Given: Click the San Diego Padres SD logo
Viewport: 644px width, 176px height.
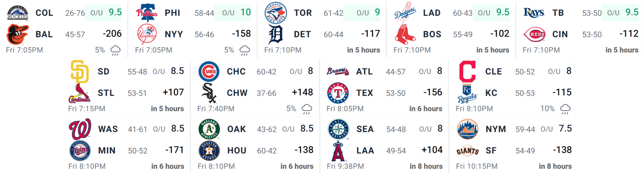Looking at the screenshot, I should point(80,72).
